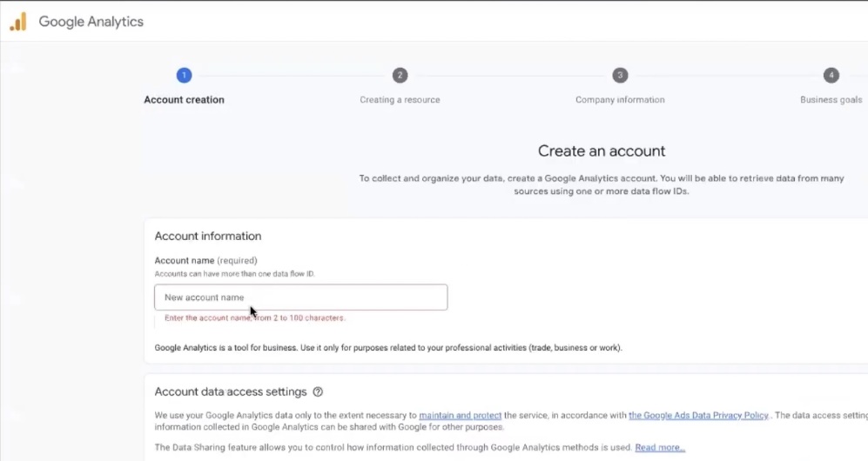Click step 1 circle in stepper
Screen dimensions: 868x461
[x=184, y=76]
